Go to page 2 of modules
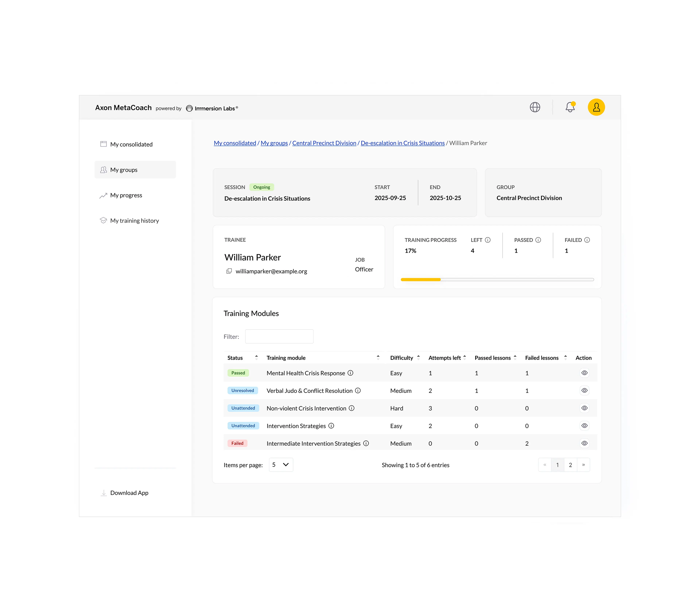The height and width of the screenshot is (612, 700). click(x=570, y=465)
